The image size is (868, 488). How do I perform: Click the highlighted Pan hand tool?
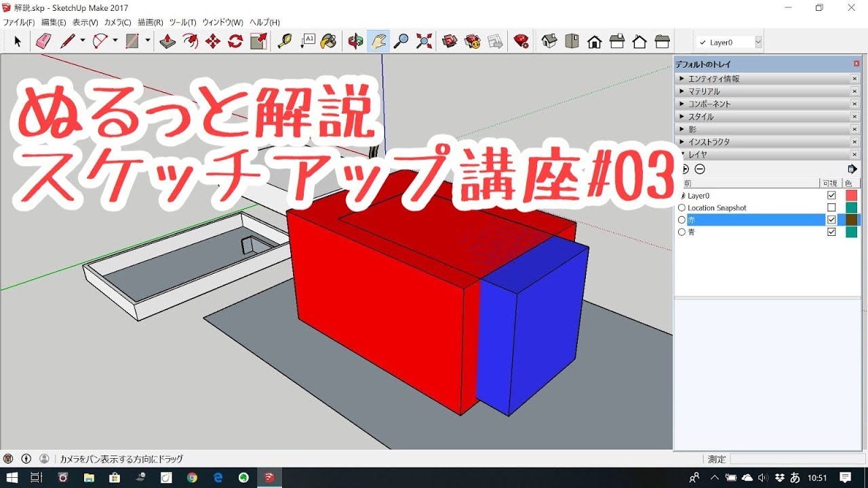click(378, 42)
